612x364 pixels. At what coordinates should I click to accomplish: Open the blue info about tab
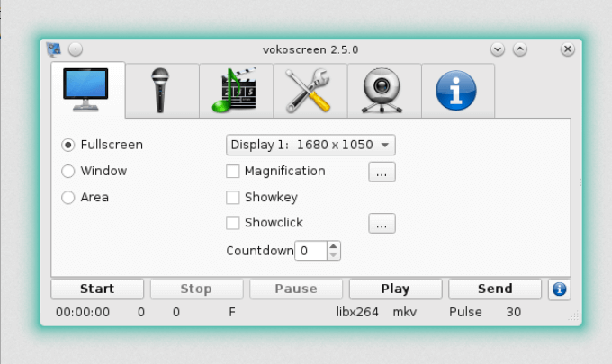tap(456, 91)
